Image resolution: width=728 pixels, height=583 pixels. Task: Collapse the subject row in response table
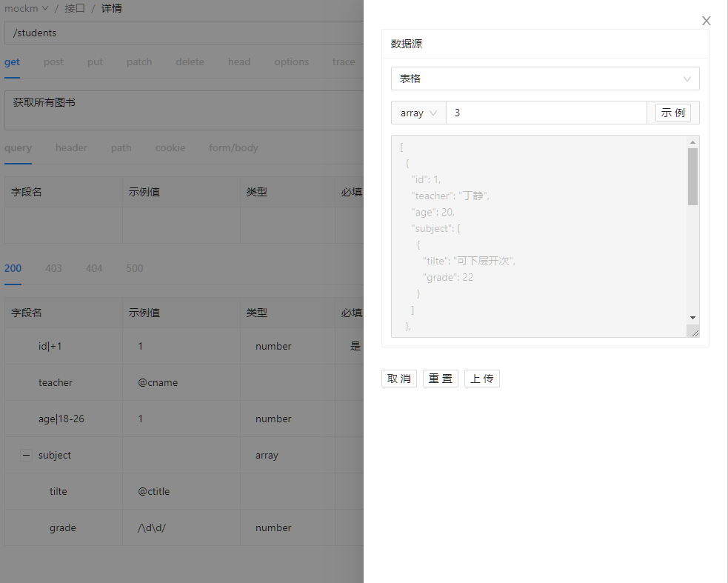(25, 456)
